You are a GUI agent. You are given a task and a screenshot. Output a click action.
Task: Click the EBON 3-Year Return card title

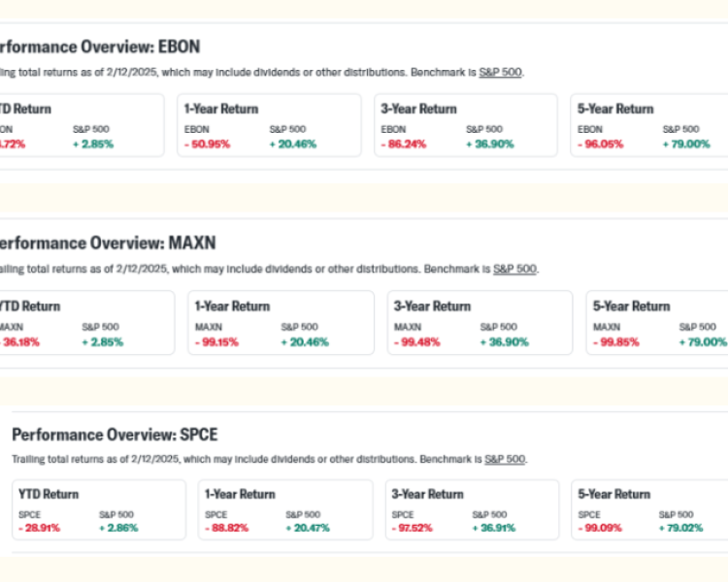[418, 109]
